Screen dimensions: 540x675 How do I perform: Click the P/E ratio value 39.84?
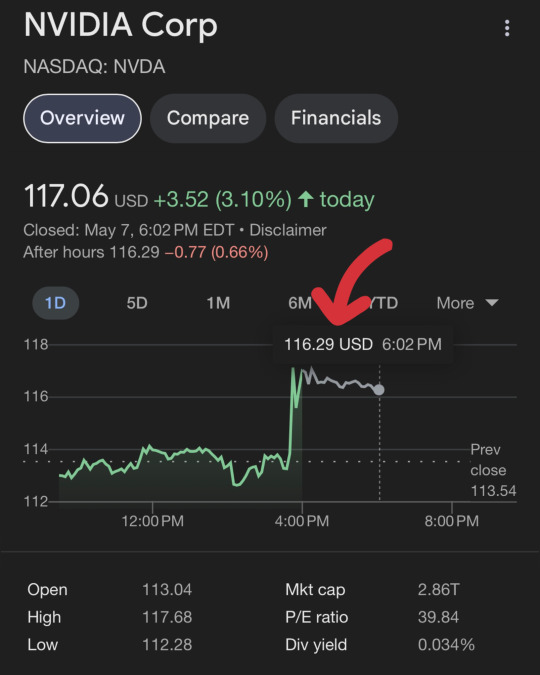(x=438, y=617)
